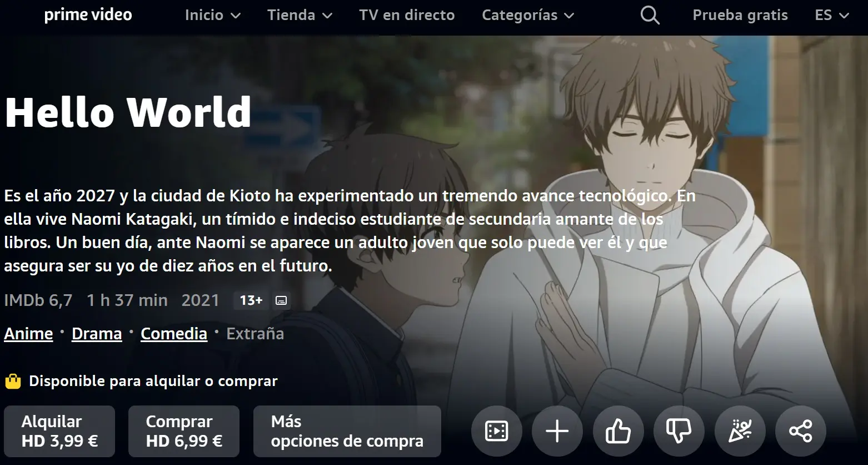Rent with Alquilar HD 3,99 € button

pos(59,431)
